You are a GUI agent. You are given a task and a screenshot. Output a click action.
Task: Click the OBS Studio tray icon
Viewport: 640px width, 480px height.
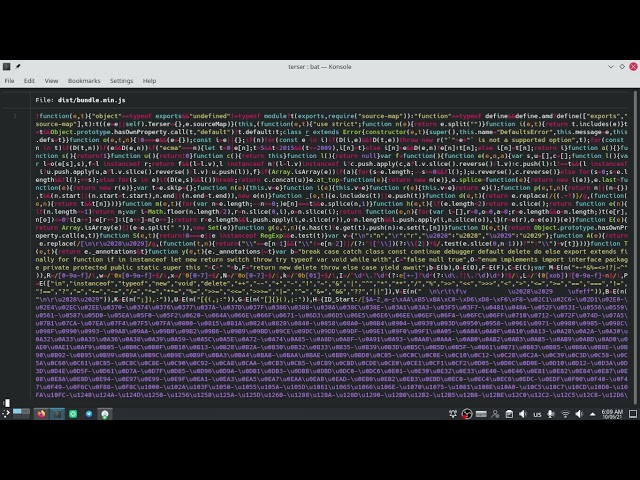tap(467, 414)
